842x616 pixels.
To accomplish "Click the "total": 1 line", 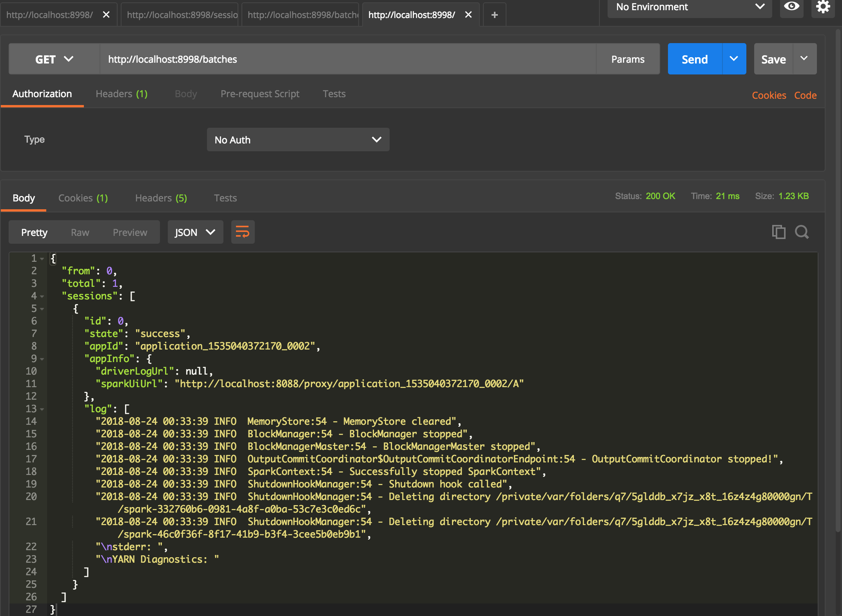I will 92,284.
